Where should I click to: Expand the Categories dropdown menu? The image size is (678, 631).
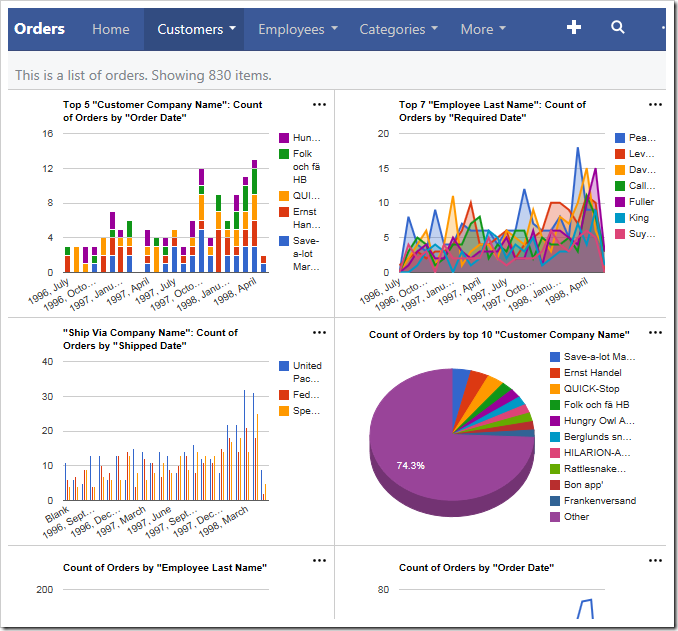click(399, 29)
